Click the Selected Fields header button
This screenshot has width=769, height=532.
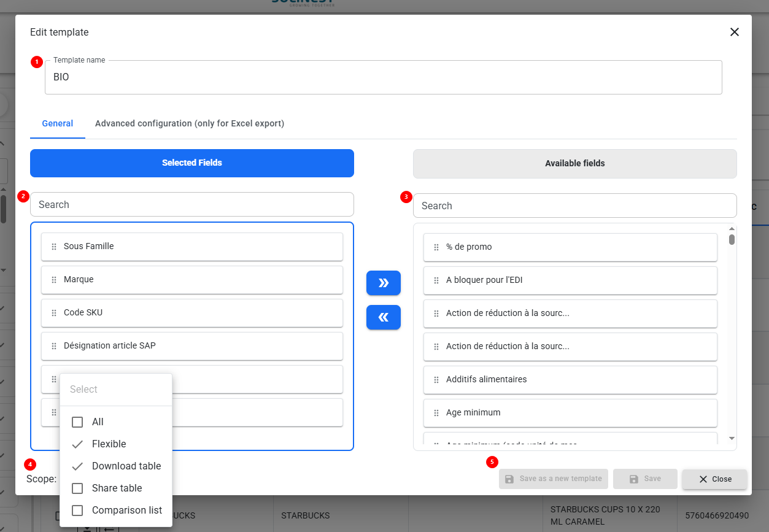(x=191, y=163)
